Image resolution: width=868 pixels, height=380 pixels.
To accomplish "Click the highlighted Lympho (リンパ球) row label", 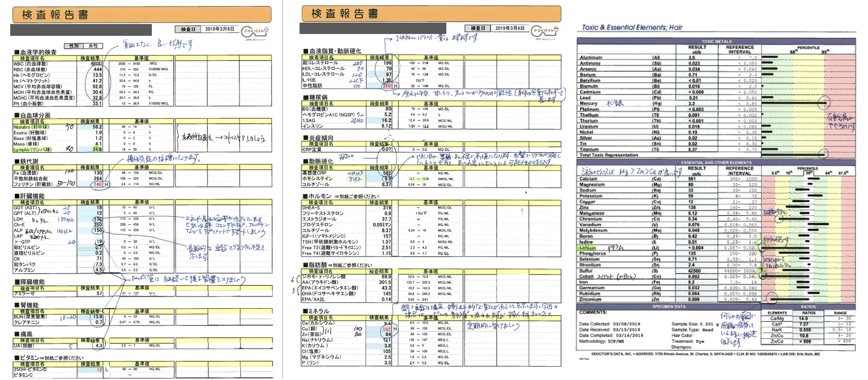I will click(x=33, y=149).
